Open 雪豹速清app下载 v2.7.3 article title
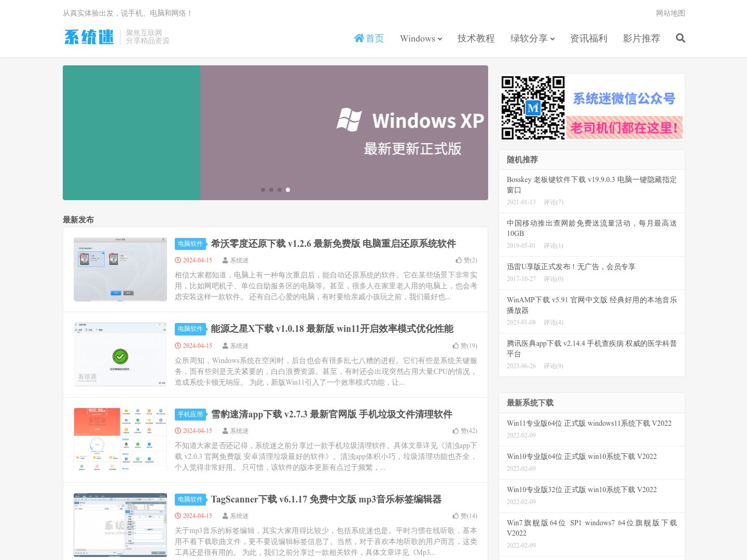This screenshot has height=560, width=747. tap(331, 414)
